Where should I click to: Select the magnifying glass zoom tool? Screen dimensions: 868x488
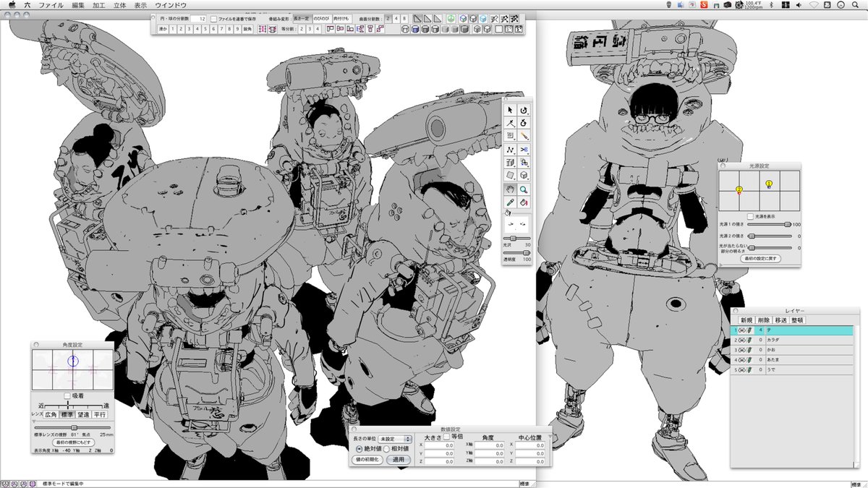coord(524,189)
